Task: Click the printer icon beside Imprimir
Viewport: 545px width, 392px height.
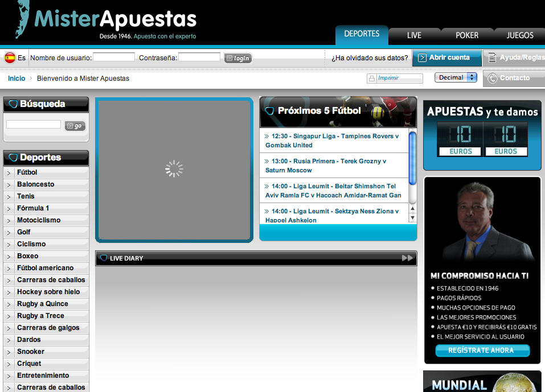Action: coord(372,79)
